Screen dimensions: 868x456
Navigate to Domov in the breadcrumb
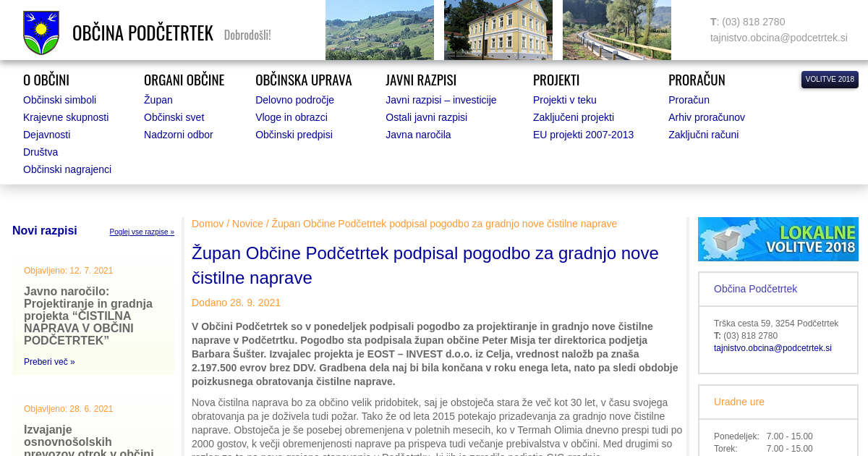pyautogui.click(x=208, y=224)
